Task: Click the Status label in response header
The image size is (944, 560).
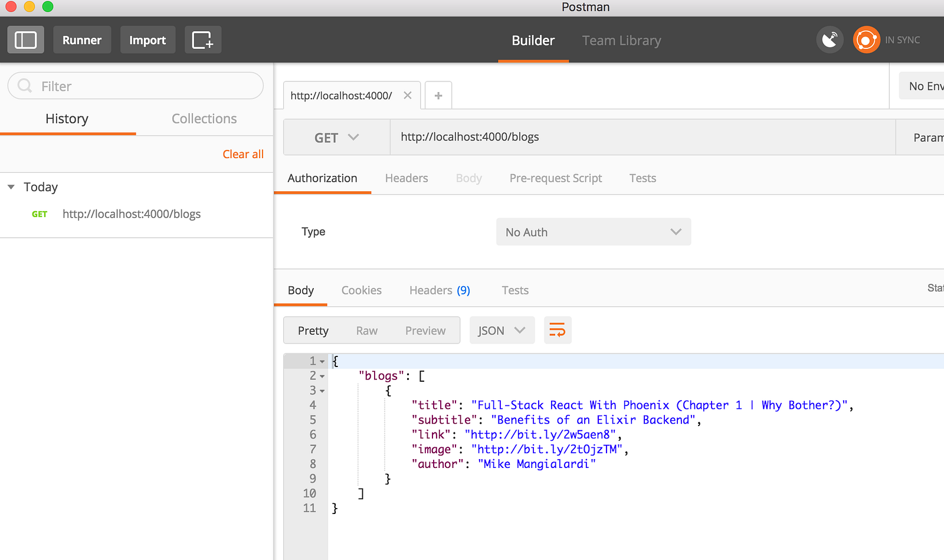Action: click(x=936, y=288)
